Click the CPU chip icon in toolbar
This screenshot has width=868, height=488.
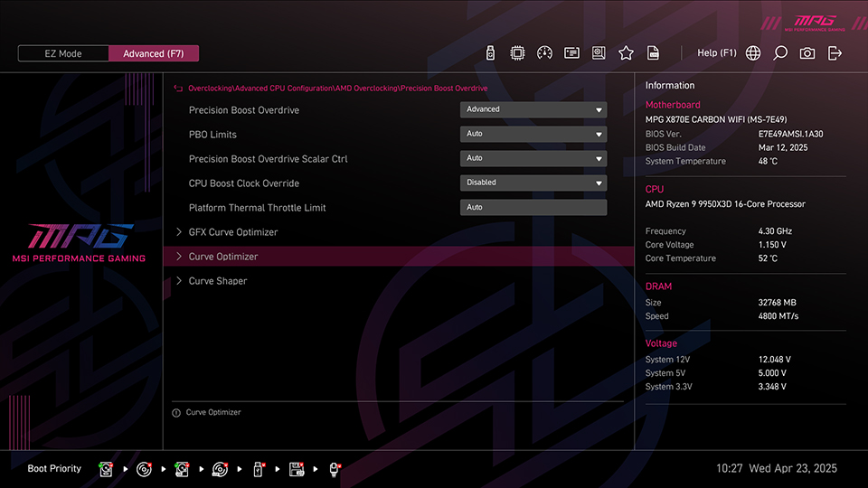click(x=517, y=53)
